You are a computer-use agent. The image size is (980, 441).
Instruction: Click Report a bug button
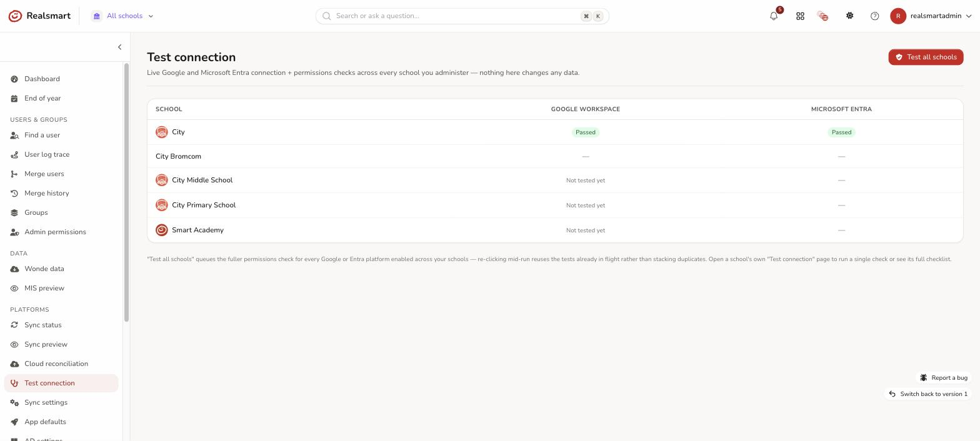tap(944, 377)
